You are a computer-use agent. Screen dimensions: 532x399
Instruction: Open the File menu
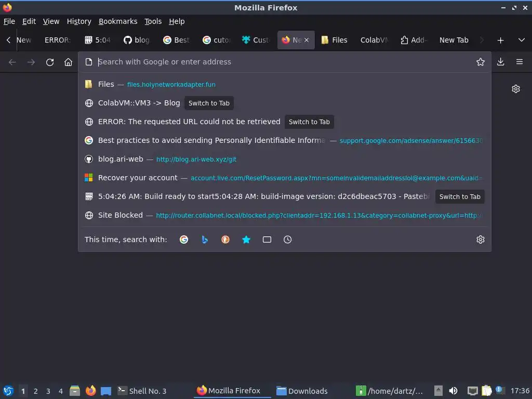click(9, 21)
